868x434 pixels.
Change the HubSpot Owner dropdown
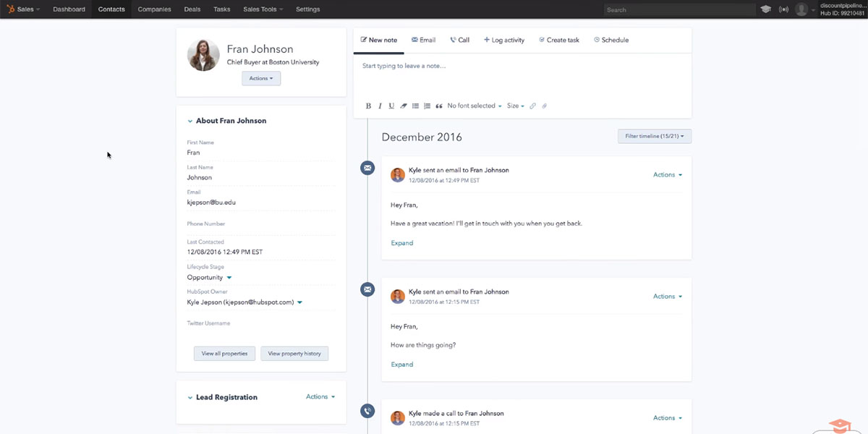244,302
